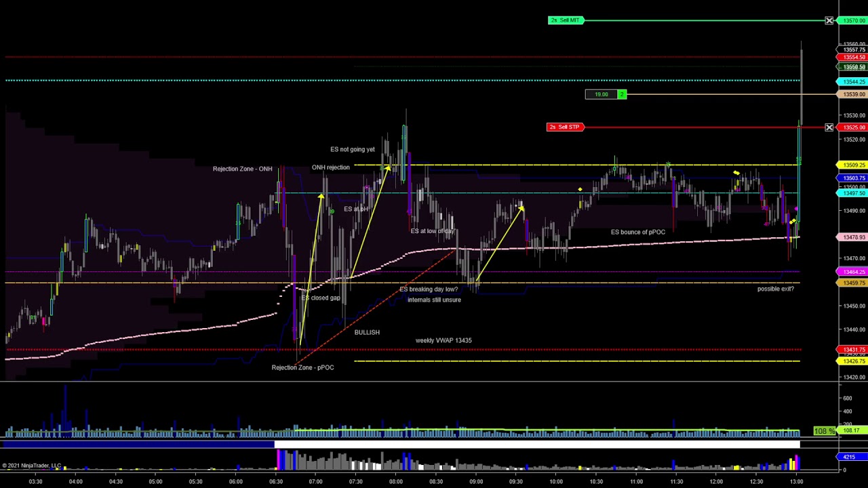
Task: Click the 13426.75 yellow price marker
Action: point(852,361)
